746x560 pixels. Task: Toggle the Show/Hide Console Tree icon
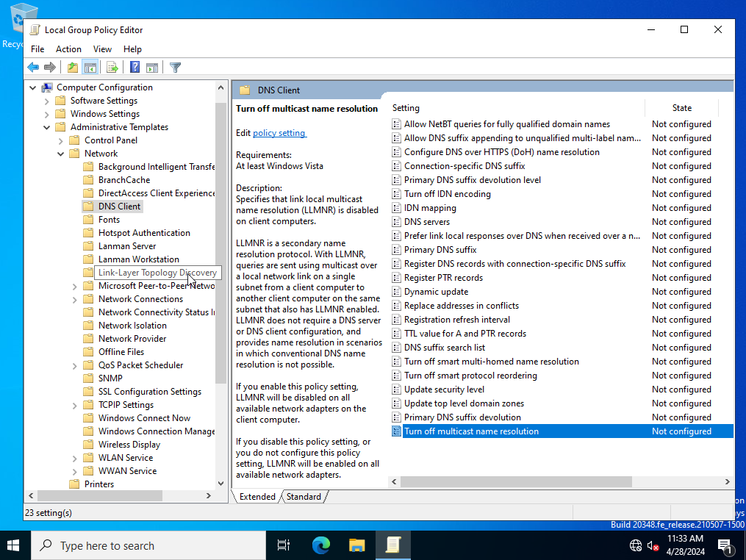90,67
